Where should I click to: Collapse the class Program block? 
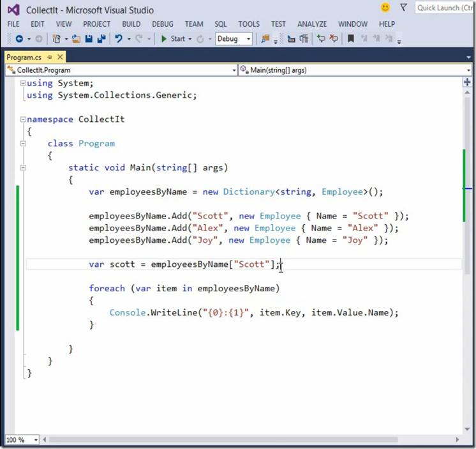coord(23,144)
